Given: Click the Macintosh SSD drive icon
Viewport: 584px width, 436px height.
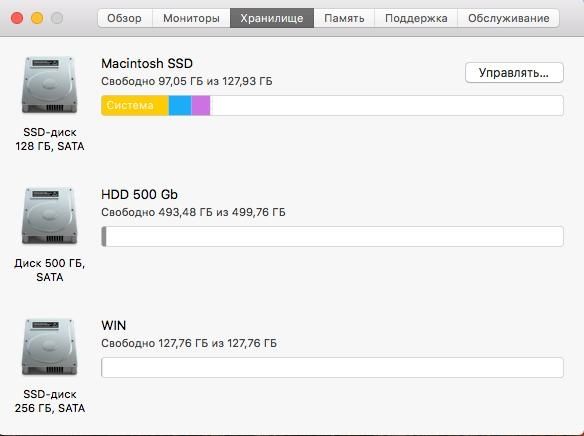Looking at the screenshot, I should click(x=50, y=85).
